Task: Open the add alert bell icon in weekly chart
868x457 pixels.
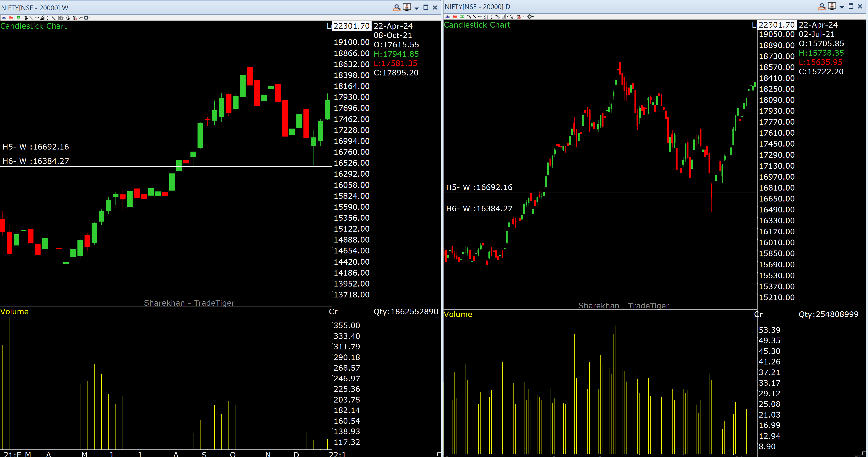Action: (x=68, y=18)
